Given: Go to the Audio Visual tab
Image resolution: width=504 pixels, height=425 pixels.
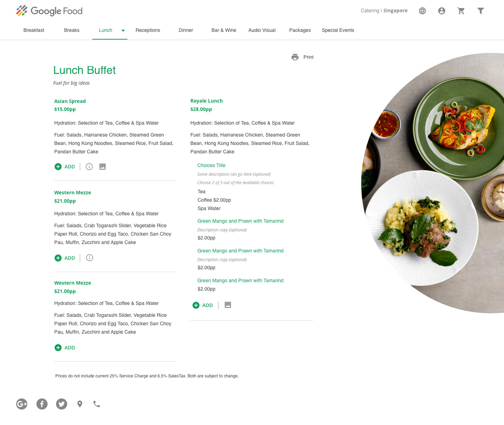Looking at the screenshot, I should tap(262, 30).
